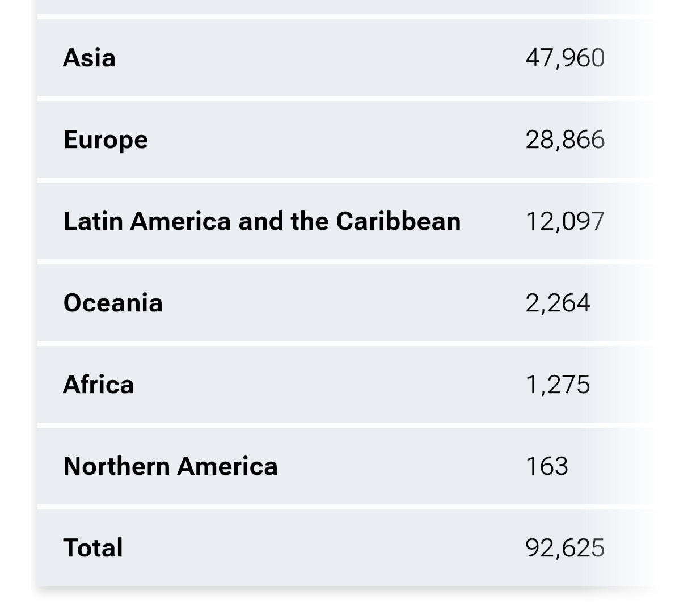Click the Oceania row label
This screenshot has width=692, height=616.
tap(113, 303)
